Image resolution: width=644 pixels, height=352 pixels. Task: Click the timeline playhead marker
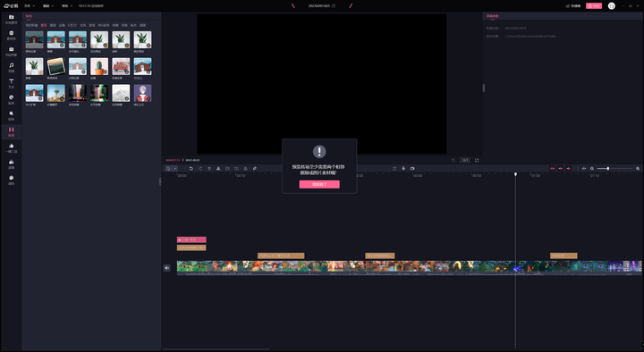coord(515,174)
